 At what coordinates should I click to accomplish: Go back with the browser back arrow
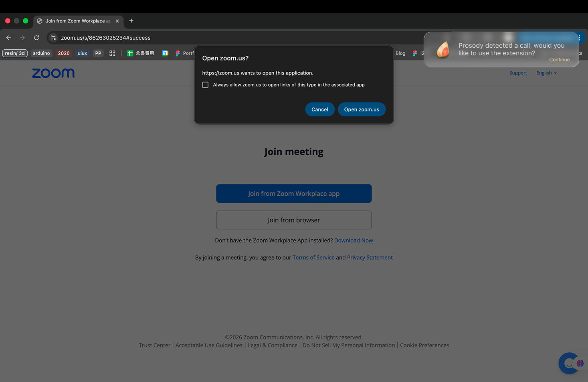pos(8,38)
